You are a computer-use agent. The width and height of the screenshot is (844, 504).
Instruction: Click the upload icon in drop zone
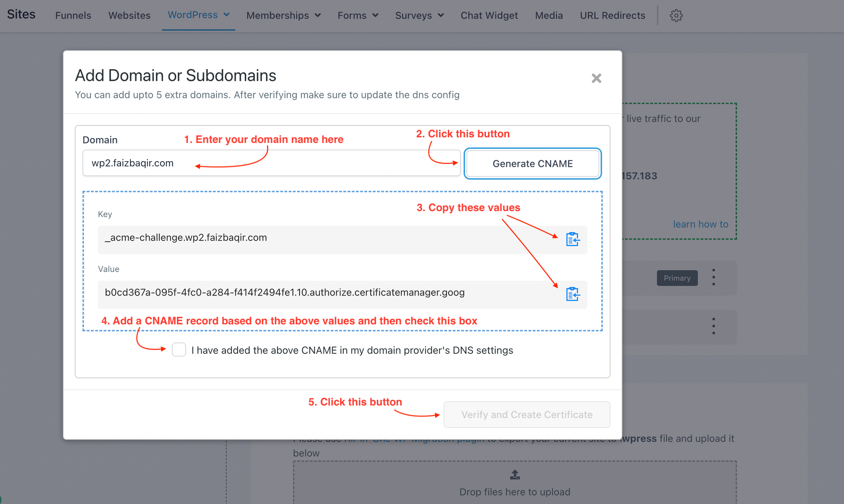coord(515,475)
